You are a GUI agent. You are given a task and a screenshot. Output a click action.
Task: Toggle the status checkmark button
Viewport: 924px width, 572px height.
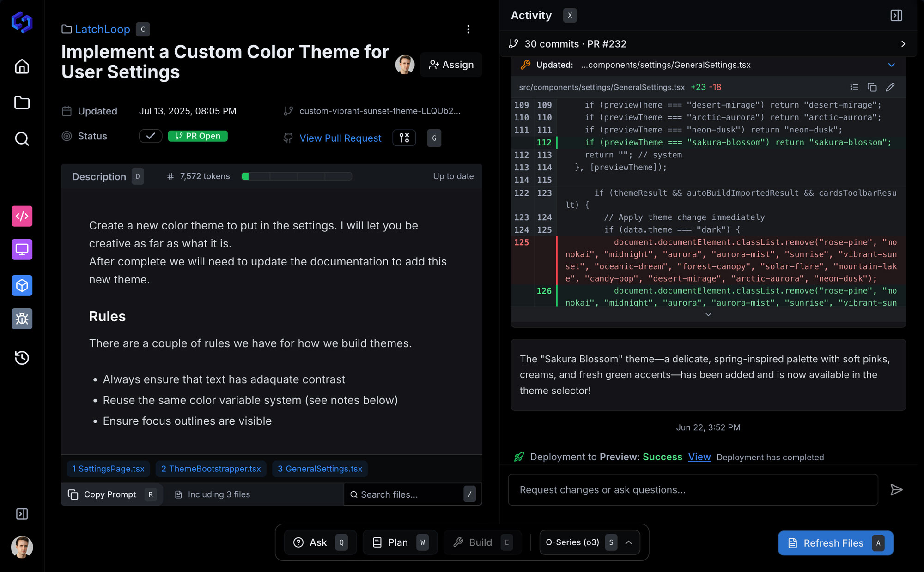click(151, 136)
